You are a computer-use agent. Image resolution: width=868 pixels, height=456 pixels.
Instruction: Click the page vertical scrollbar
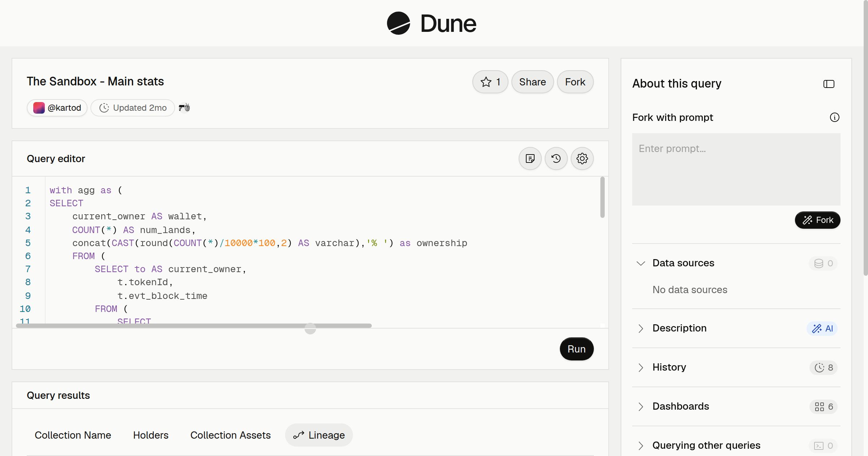click(865, 138)
